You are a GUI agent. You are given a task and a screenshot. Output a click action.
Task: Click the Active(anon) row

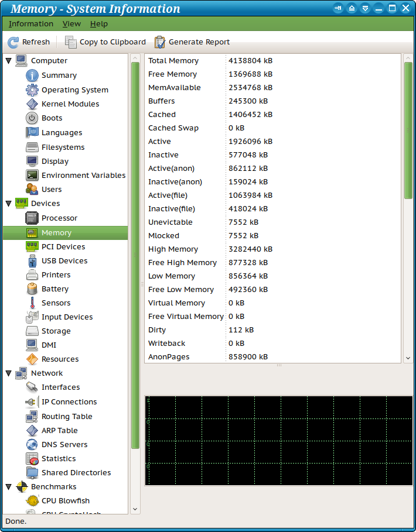click(x=272, y=169)
